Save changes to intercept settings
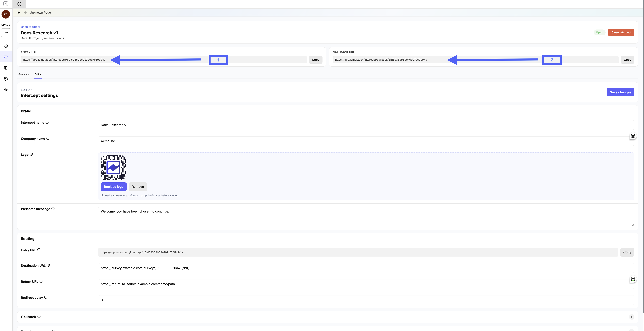Image resolution: width=644 pixels, height=331 pixels. [620, 92]
